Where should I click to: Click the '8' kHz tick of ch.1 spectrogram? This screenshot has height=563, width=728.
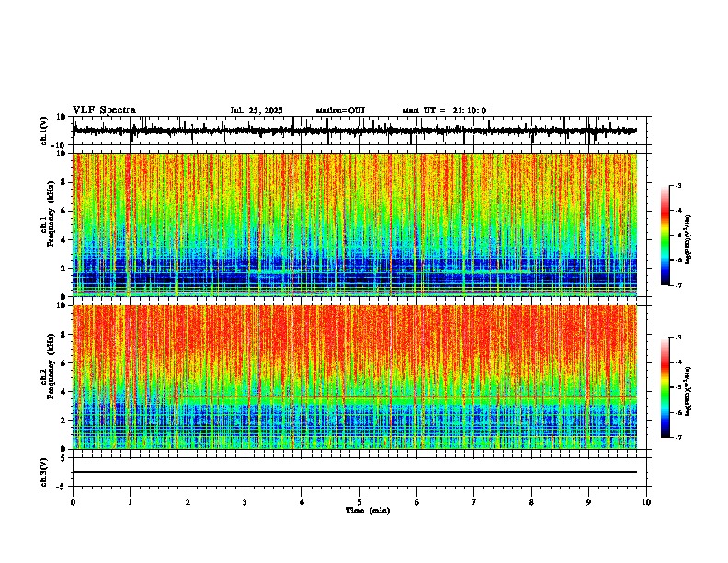(64, 182)
